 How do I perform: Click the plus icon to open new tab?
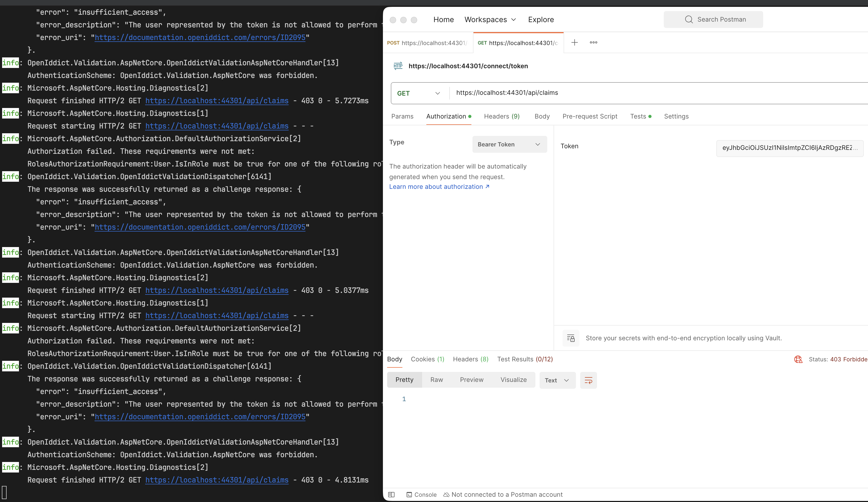tap(574, 42)
